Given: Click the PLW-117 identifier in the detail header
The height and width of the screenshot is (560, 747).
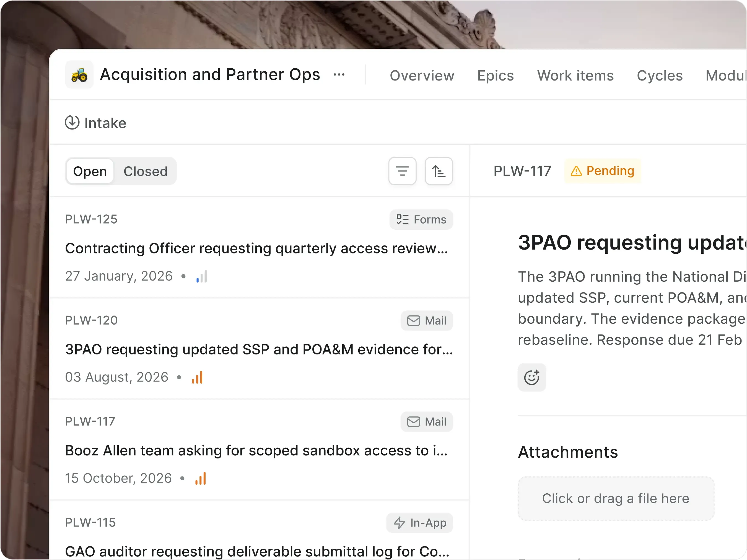Looking at the screenshot, I should (x=522, y=171).
